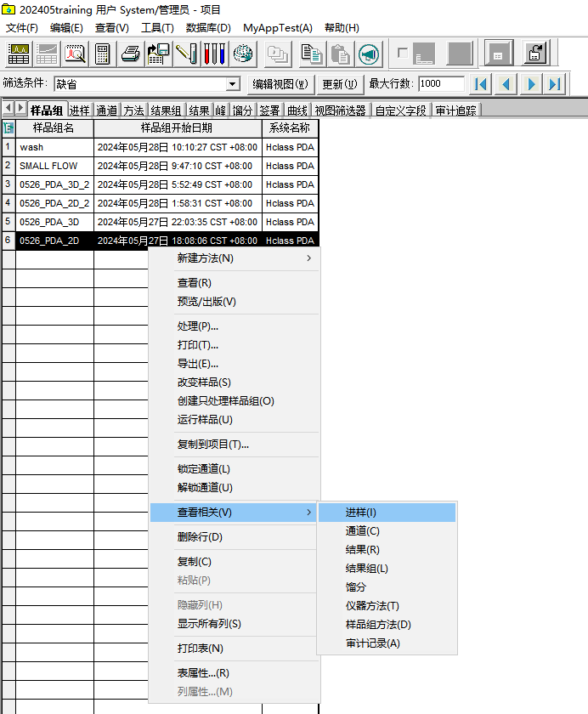Click the small window view icon
588x714 pixels.
[x=498, y=54]
